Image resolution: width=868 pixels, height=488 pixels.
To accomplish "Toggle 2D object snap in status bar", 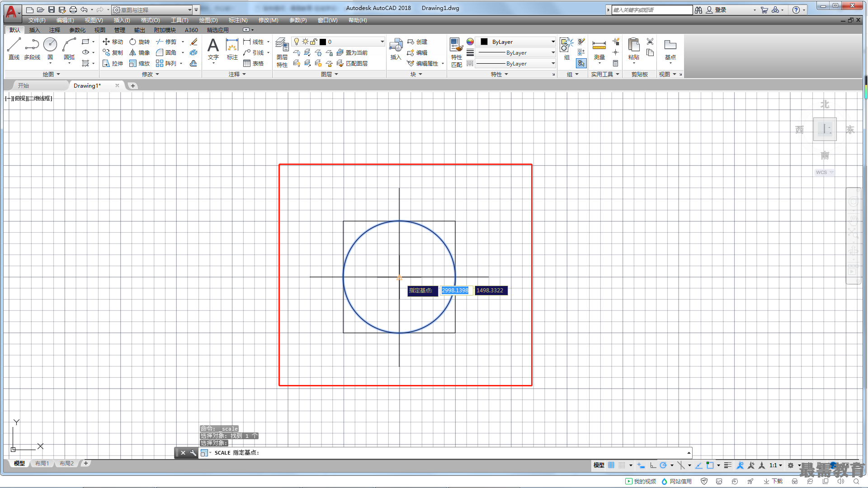I will click(710, 465).
